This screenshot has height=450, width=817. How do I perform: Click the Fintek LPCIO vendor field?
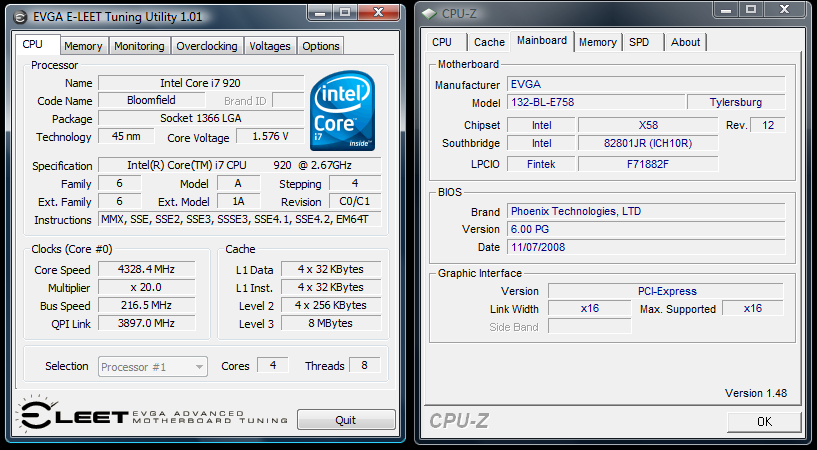541,164
